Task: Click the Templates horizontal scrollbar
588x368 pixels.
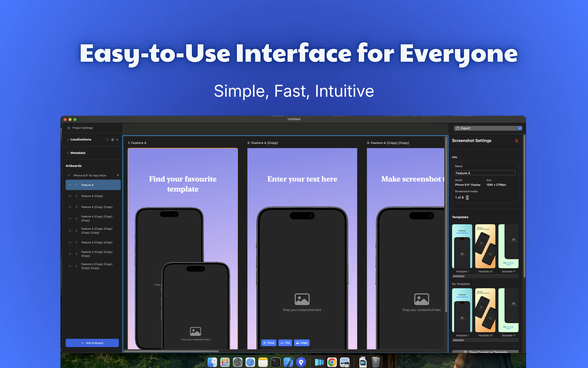Action: pyautogui.click(x=459, y=276)
